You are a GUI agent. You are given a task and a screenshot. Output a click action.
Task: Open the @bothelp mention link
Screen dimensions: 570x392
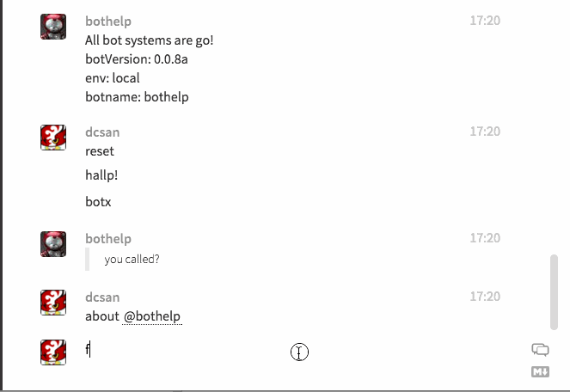[152, 316]
